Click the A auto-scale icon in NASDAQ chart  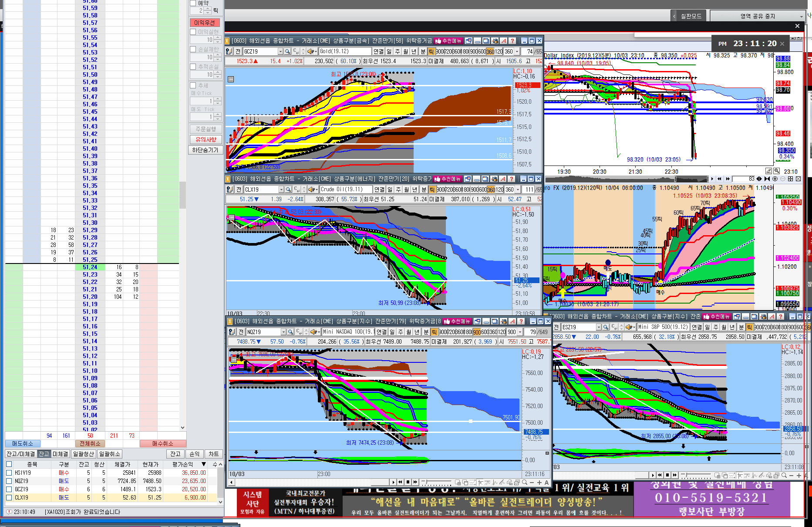coord(546,482)
